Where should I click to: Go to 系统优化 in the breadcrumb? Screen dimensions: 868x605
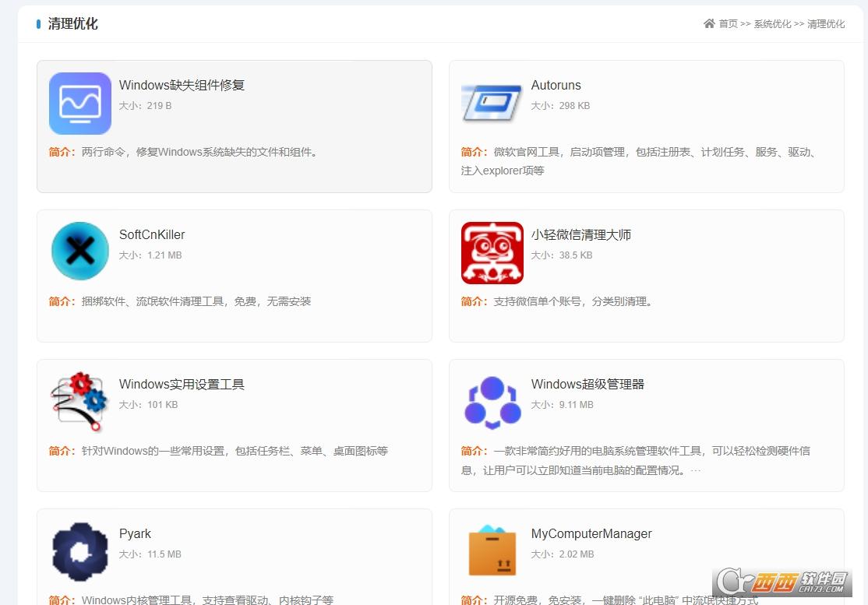point(772,24)
